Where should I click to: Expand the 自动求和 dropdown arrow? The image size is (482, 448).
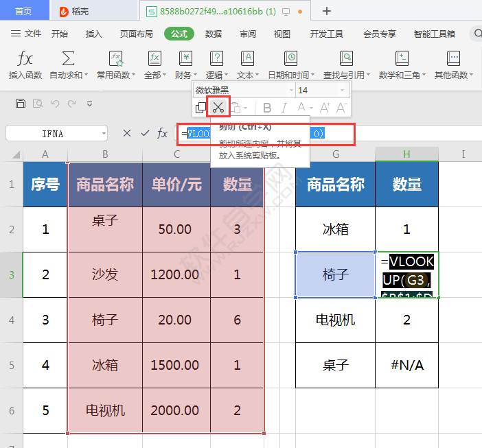point(86,75)
